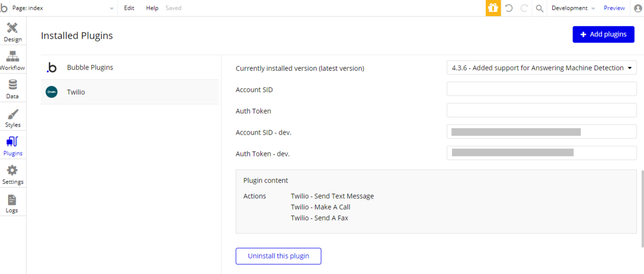Select the Plugins tab in the sidebar
This screenshot has height=274, width=644.
click(12, 146)
